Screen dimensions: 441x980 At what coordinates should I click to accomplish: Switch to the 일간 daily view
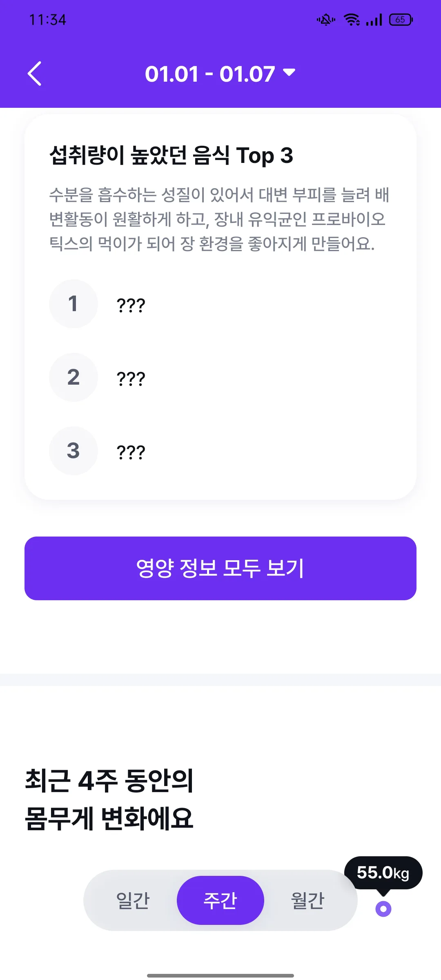pyautogui.click(x=133, y=900)
